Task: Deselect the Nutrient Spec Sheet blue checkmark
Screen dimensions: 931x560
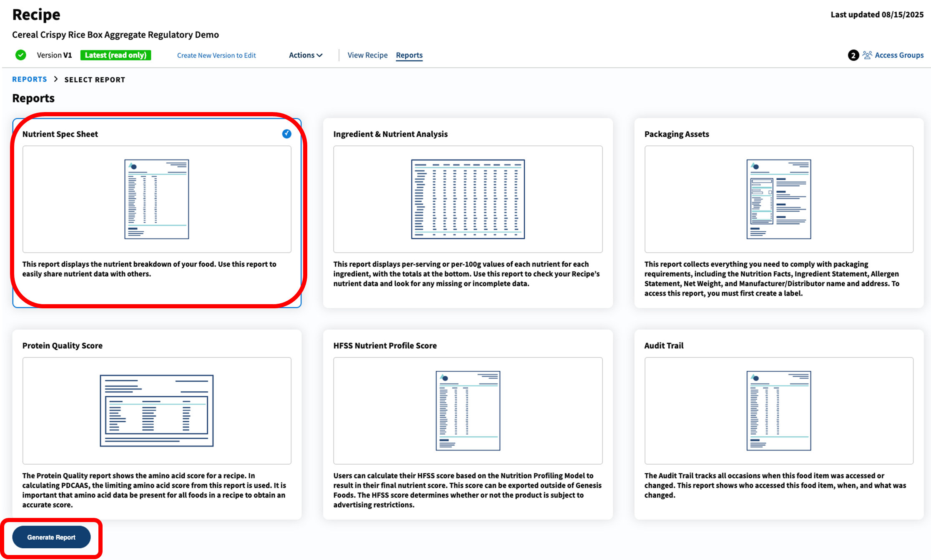Action: click(286, 134)
